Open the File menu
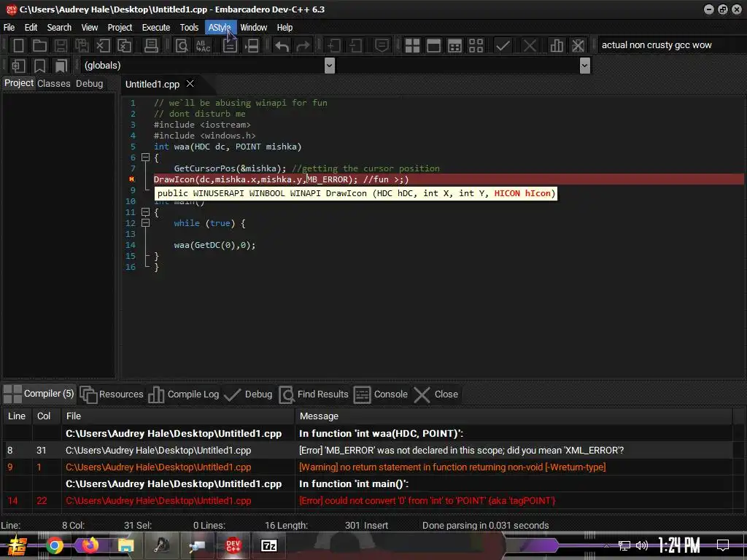Image resolution: width=747 pixels, height=560 pixels. [9, 27]
